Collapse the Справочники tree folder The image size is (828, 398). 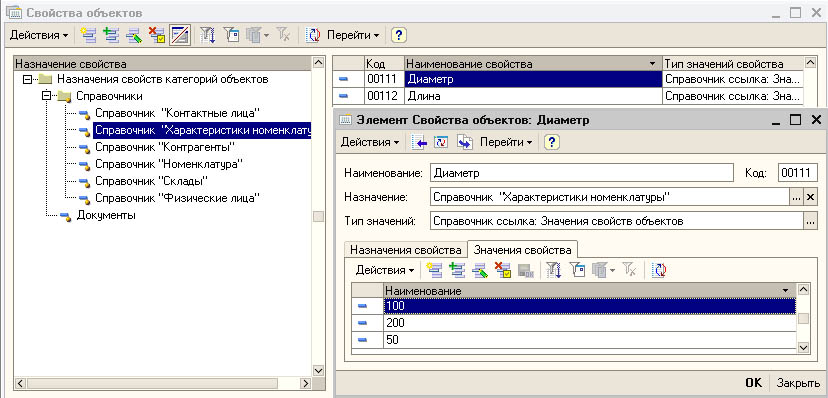[x=45, y=96]
